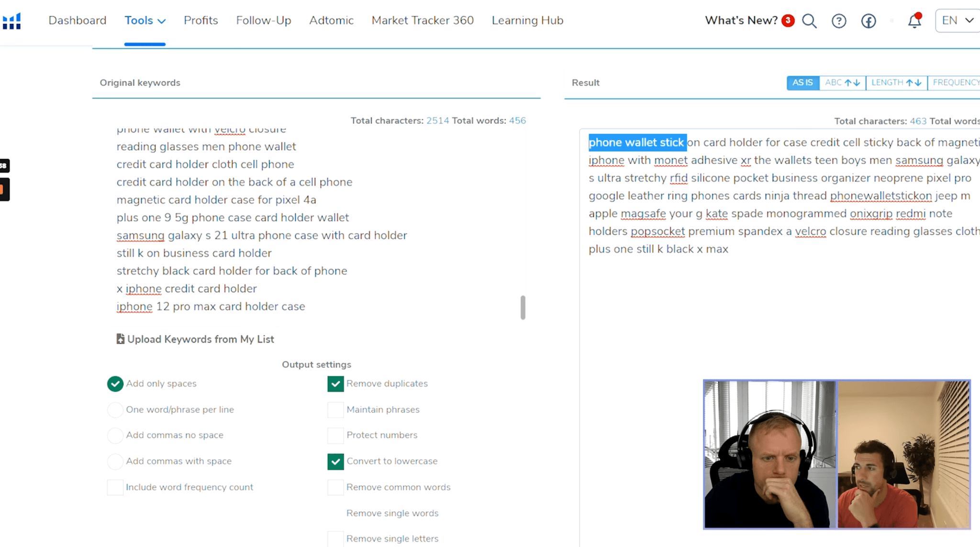The image size is (980, 547).
Task: Enable Protect numbers checkbox
Action: pos(335,435)
